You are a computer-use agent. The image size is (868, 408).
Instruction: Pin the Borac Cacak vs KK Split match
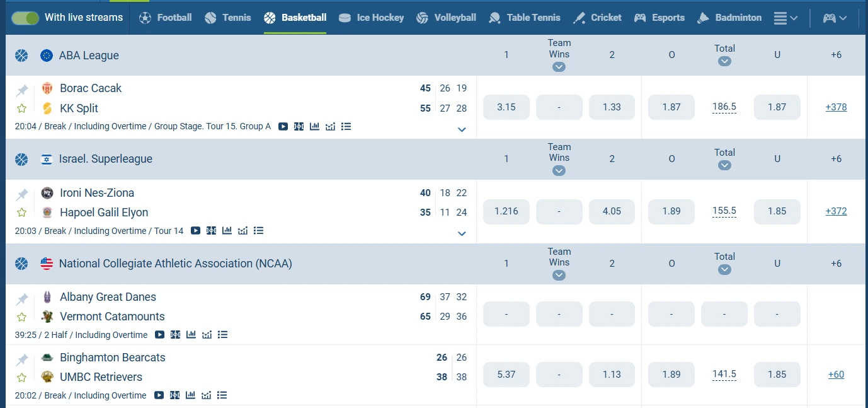(22, 91)
